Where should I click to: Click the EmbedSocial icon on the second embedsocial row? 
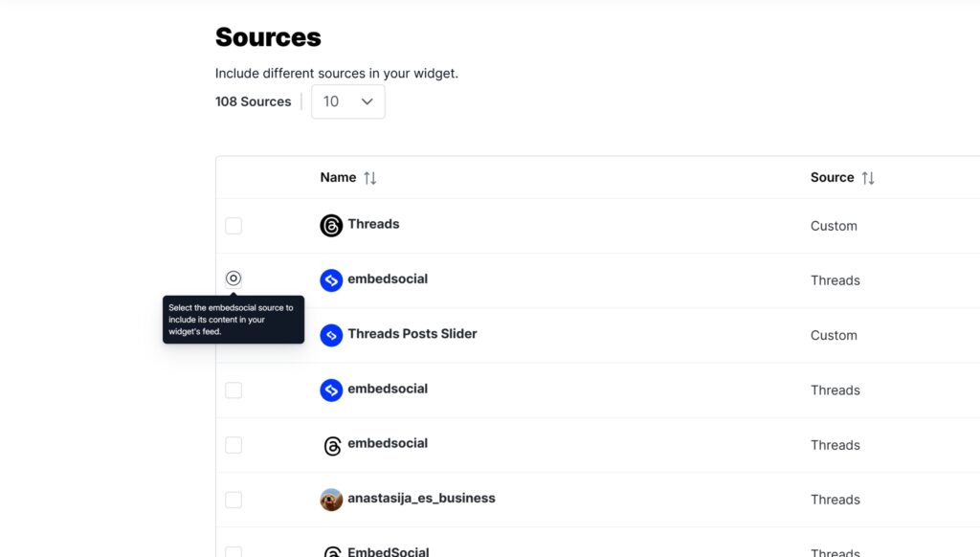[x=330, y=390]
